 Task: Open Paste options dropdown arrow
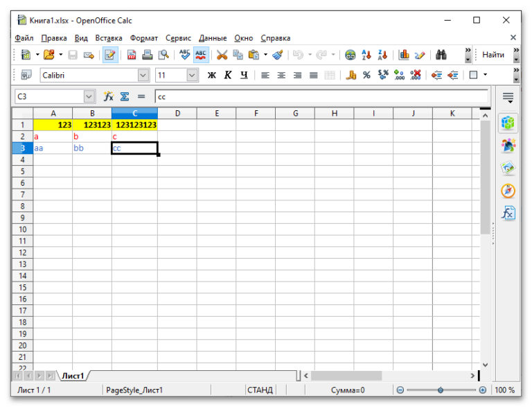click(266, 55)
